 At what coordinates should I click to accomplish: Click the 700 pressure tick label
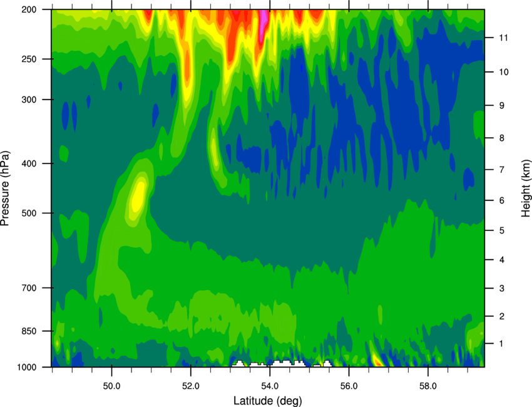pos(29,287)
